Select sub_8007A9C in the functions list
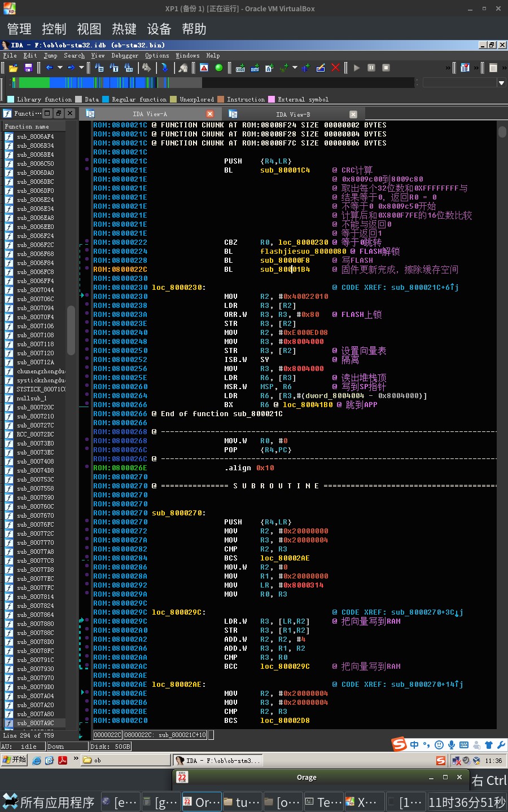The height and width of the screenshot is (812, 508). (x=35, y=723)
